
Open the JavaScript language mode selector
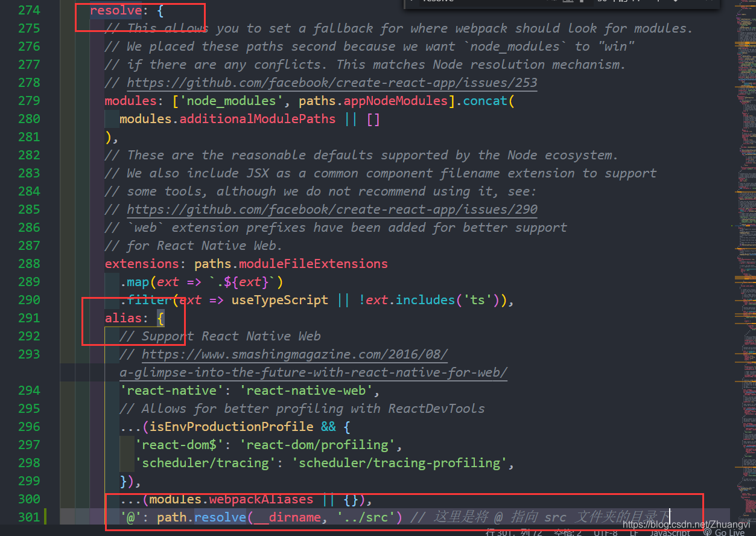click(x=670, y=532)
